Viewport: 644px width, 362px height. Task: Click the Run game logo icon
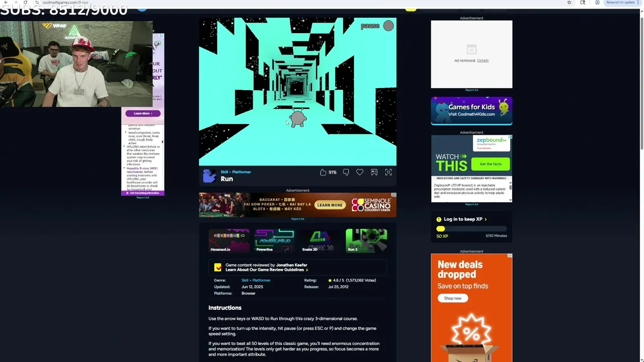[209, 175]
